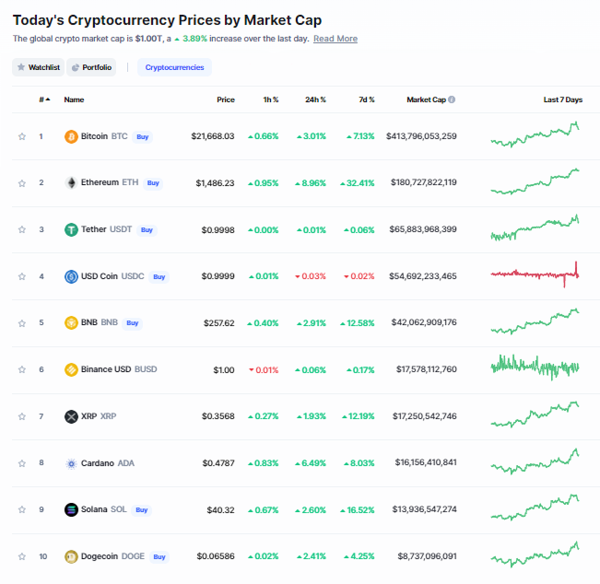The width and height of the screenshot is (600, 584).
Task: Open the USD Coin red 7-day sparkline chart
Action: (535, 274)
